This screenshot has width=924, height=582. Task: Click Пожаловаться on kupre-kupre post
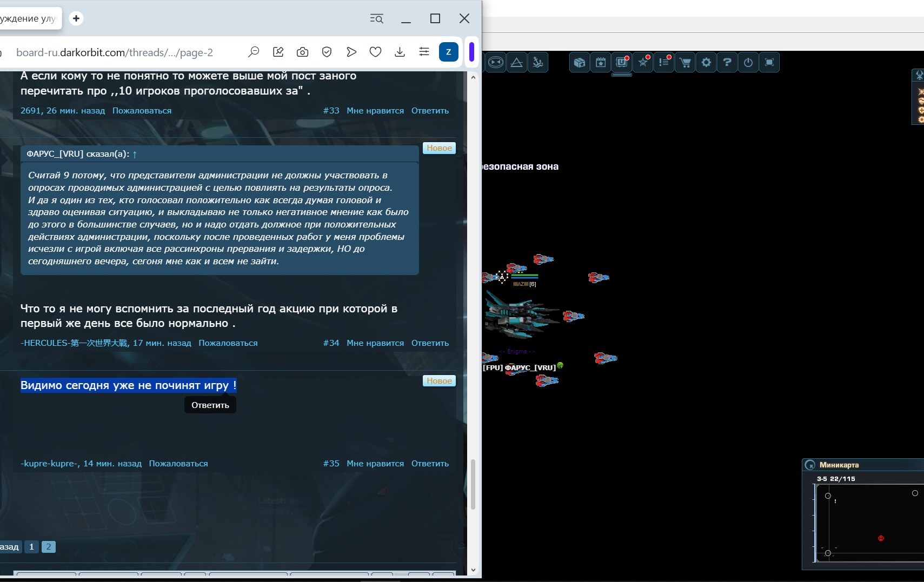point(178,463)
